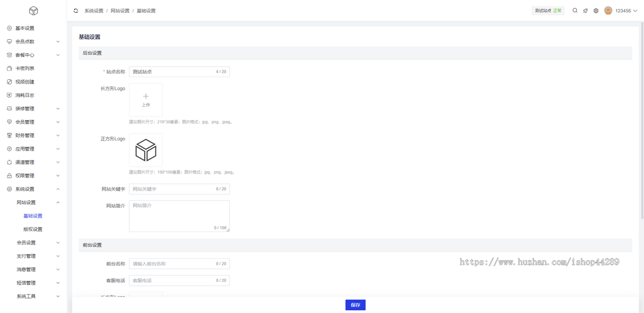
Task: Click 网站设置 in the breadcrumb
Action: pyautogui.click(x=120, y=11)
